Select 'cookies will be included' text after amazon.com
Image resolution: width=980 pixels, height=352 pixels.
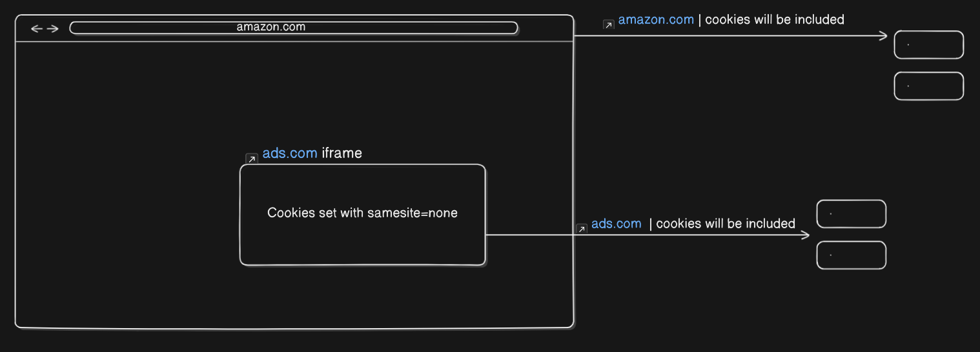click(x=775, y=19)
